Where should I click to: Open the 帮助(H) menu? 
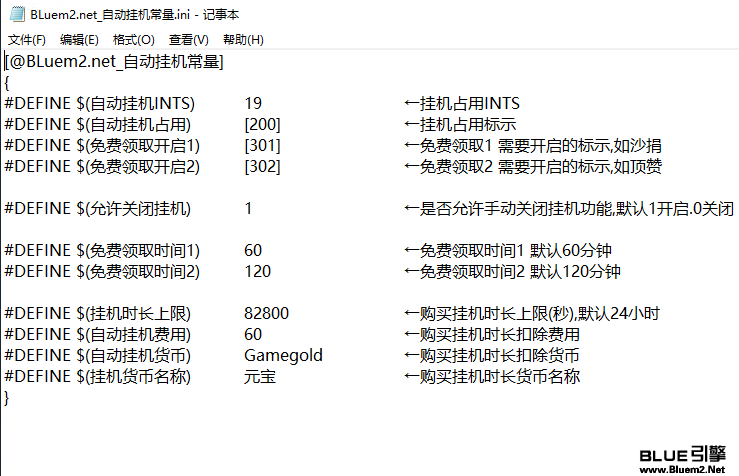pos(243,40)
